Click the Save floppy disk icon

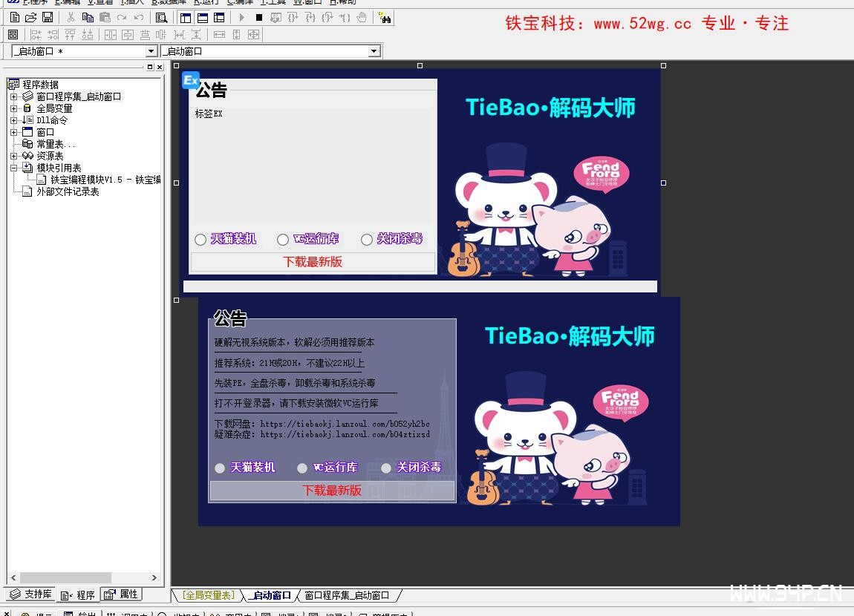(48, 17)
